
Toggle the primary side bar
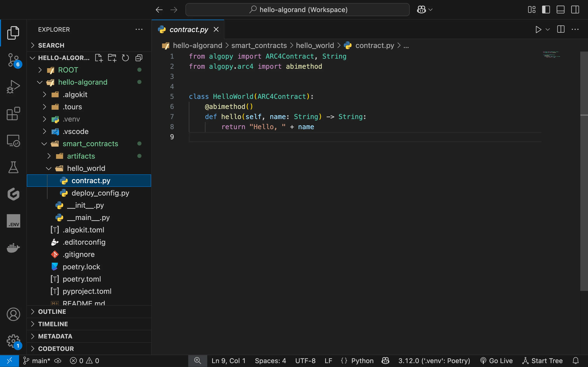point(546,10)
